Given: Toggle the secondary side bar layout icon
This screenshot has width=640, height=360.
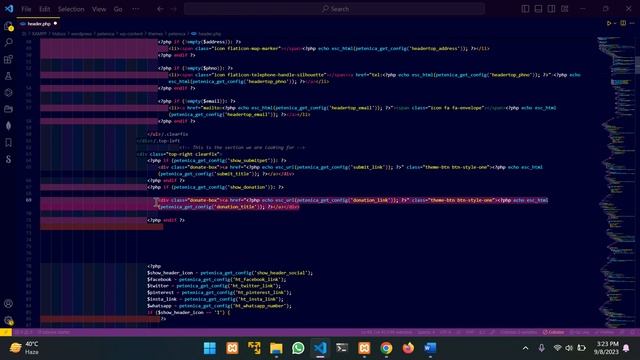Looking at the screenshot, I should pyautogui.click(x=551, y=9).
